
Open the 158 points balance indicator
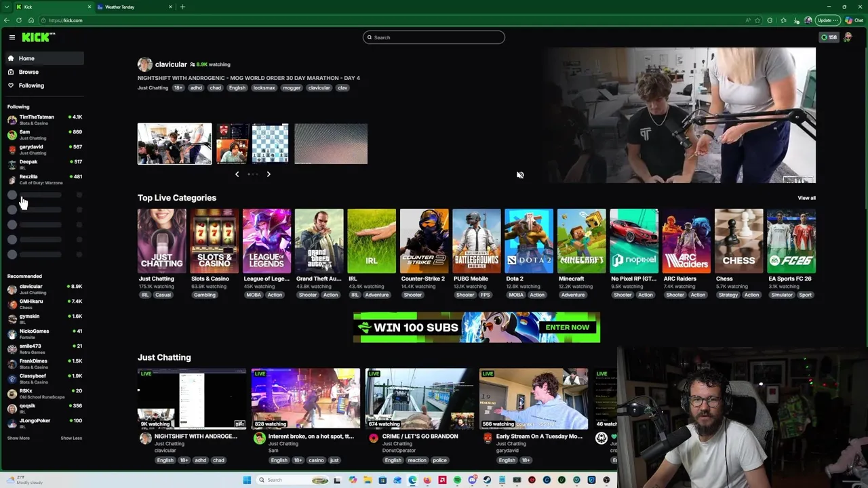829,37
